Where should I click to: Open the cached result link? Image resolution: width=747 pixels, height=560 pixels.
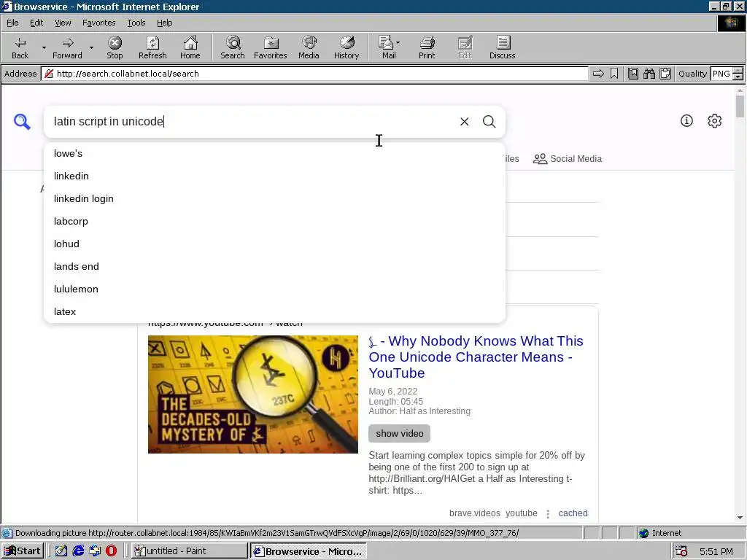pyautogui.click(x=573, y=513)
